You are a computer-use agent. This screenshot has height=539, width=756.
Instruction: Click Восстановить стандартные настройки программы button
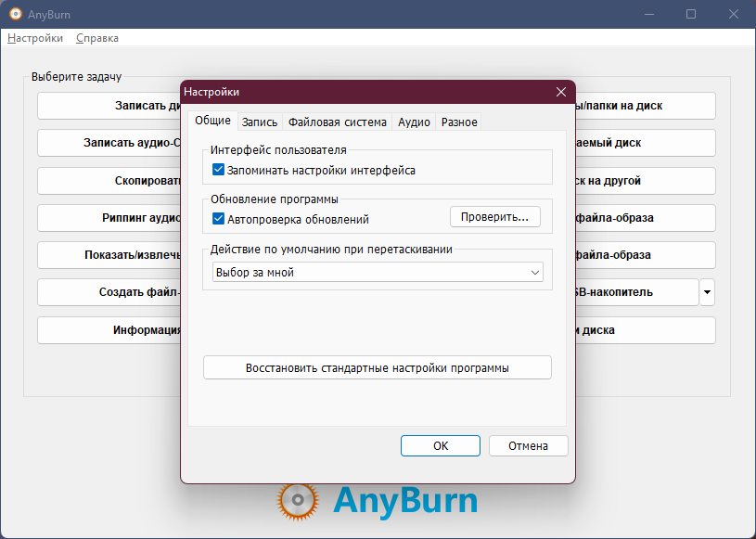pos(377,368)
